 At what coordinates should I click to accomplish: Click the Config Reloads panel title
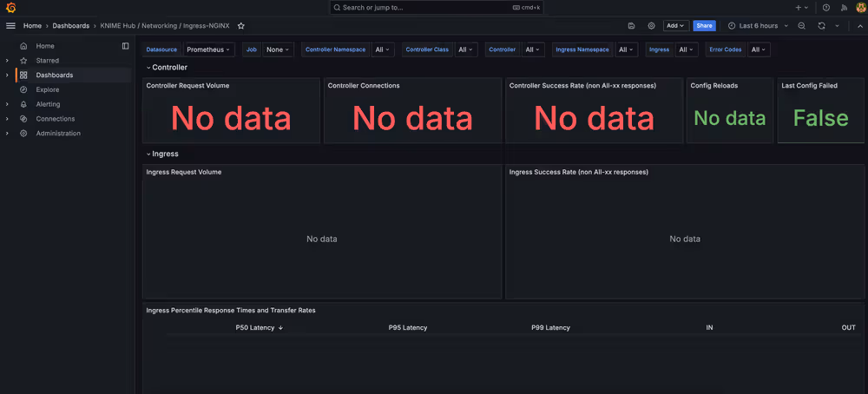[714, 86]
